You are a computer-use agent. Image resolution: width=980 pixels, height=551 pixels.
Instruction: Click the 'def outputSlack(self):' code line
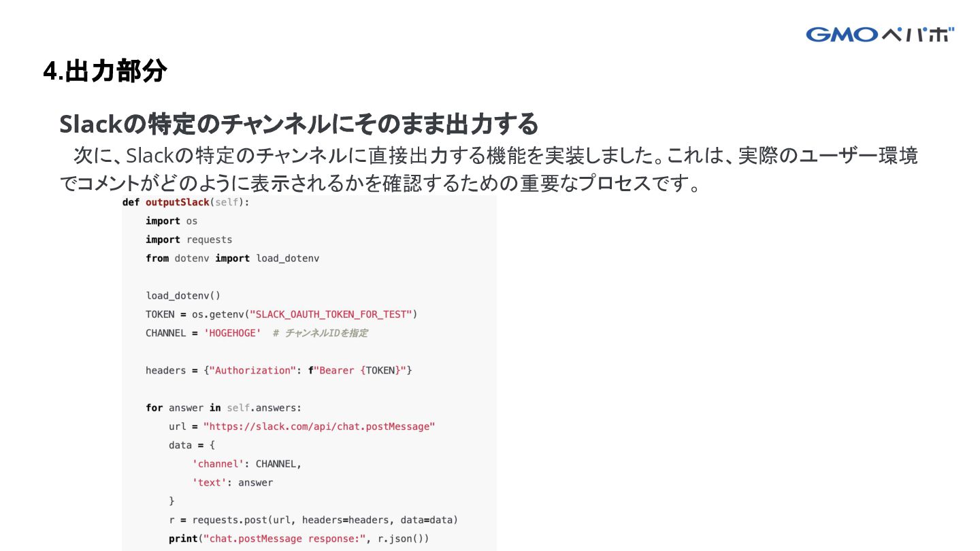point(186,203)
